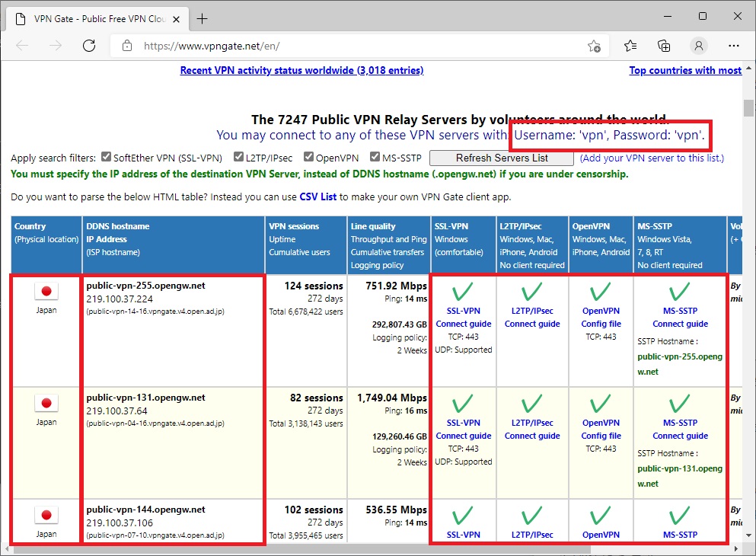Open the Collections icon
Viewport: 756px width, 556px height.
coord(664,46)
